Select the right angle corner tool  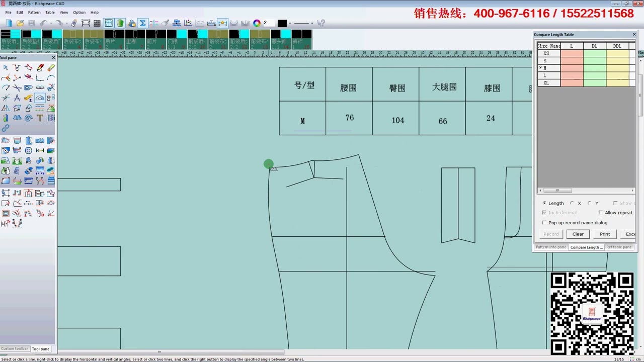coord(40,77)
